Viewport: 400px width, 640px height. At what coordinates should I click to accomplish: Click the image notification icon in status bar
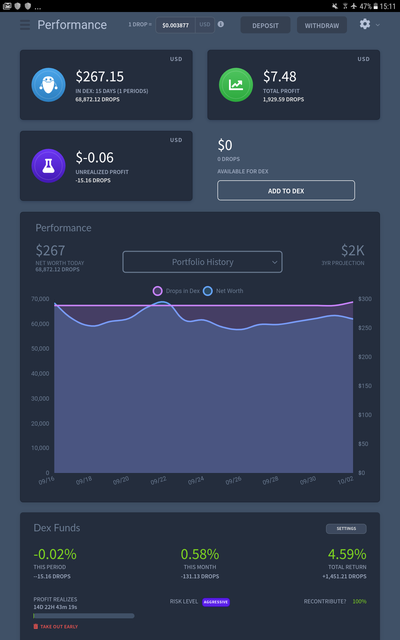(7, 6)
